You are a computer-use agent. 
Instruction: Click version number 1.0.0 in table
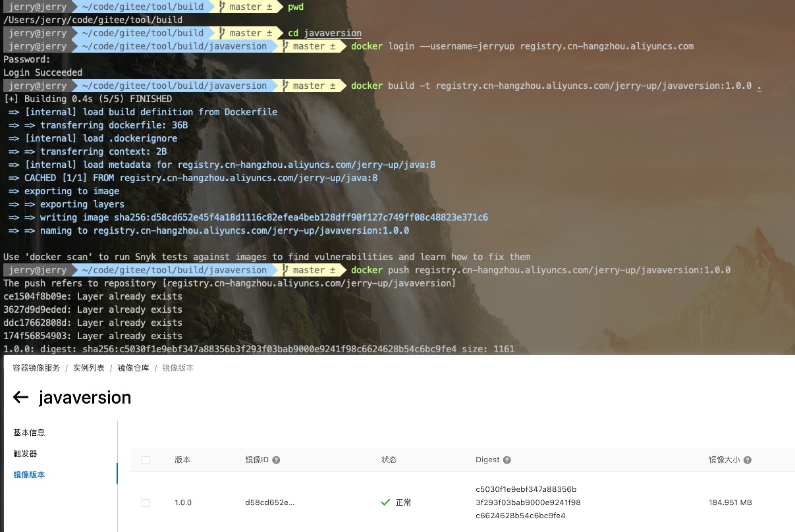point(183,502)
